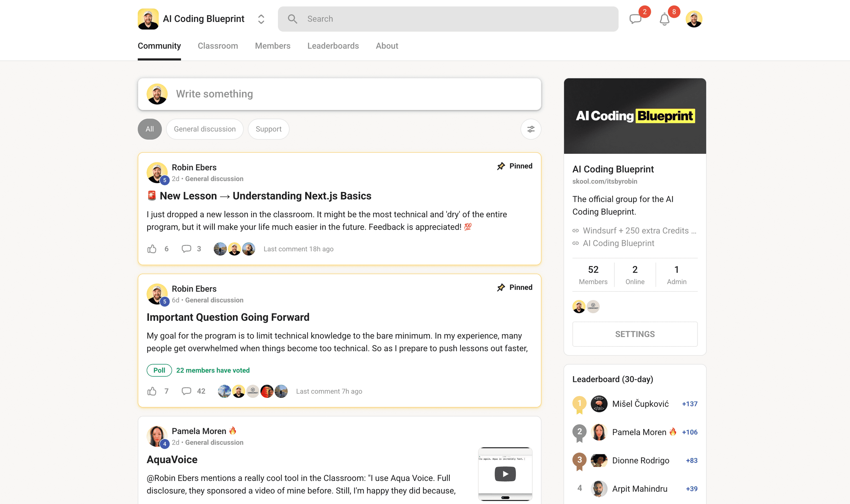
Task: Open the Members tab
Action: coord(273,46)
